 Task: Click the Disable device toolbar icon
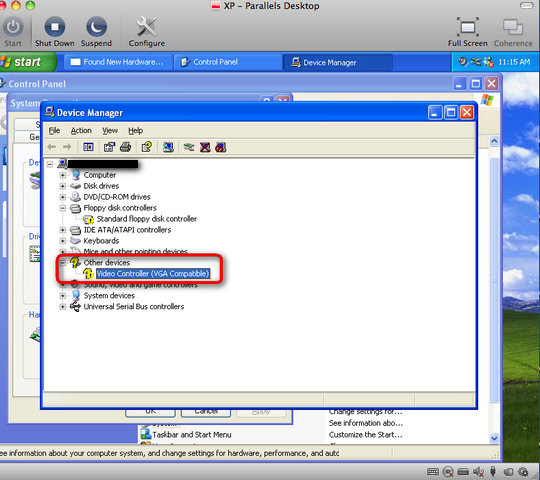point(221,147)
